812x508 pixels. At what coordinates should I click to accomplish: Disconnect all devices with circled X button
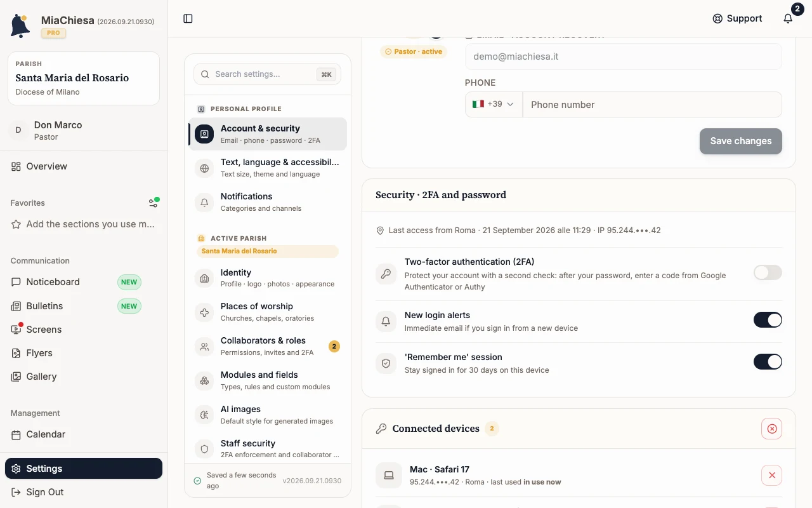[772, 429]
